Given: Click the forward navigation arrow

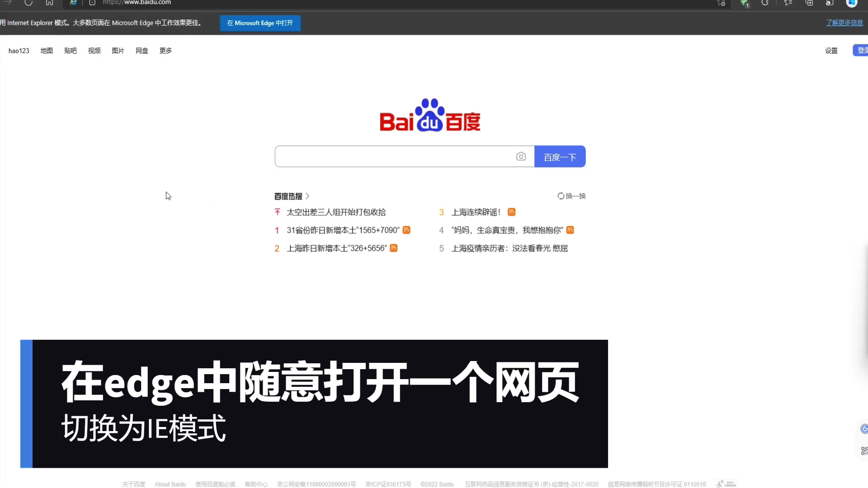Looking at the screenshot, I should point(8,3).
